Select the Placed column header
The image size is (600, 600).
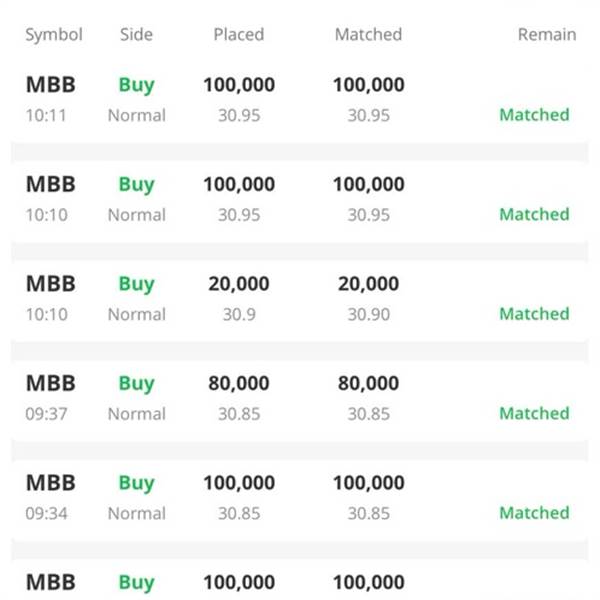pyautogui.click(x=239, y=34)
